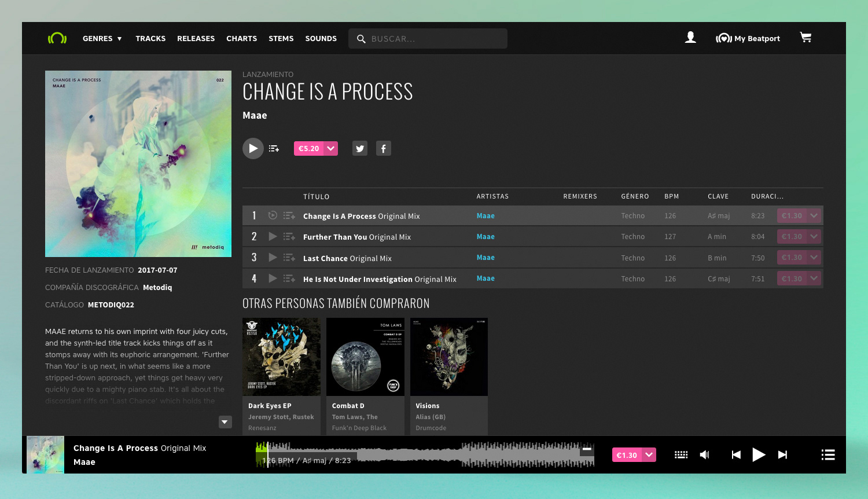Click the search field Buscar
This screenshot has width=868, height=499.
(428, 39)
